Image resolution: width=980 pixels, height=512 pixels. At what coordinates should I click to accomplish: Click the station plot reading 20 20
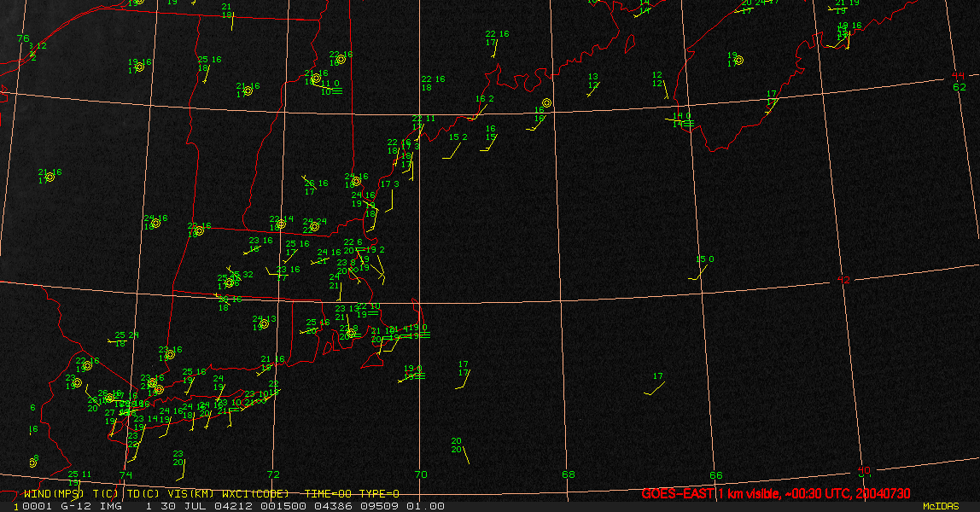(457, 445)
